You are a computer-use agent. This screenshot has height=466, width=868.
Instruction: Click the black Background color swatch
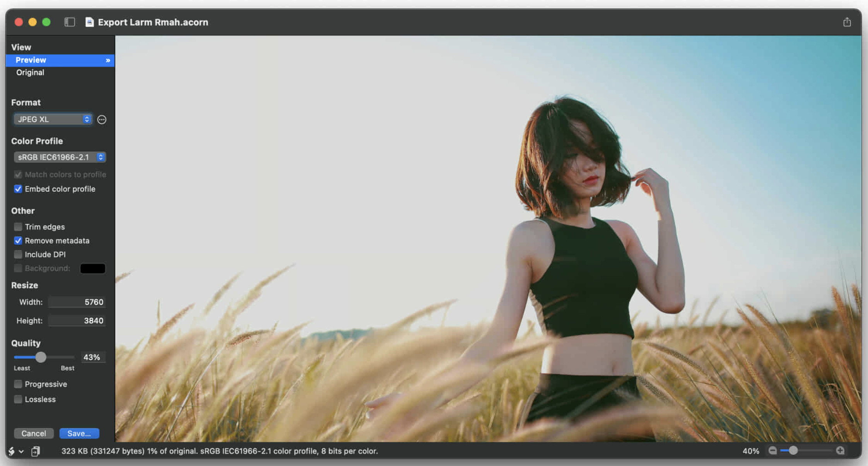click(x=92, y=268)
